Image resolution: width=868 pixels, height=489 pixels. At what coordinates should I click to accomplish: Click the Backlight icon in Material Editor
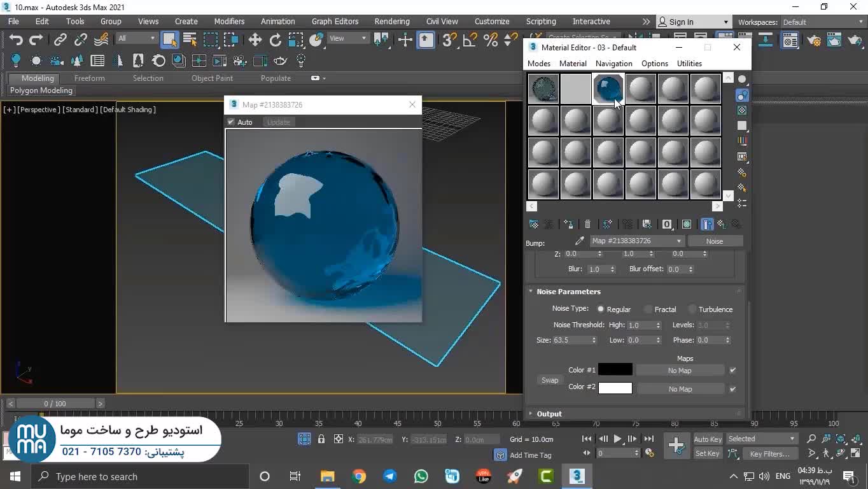pos(742,95)
